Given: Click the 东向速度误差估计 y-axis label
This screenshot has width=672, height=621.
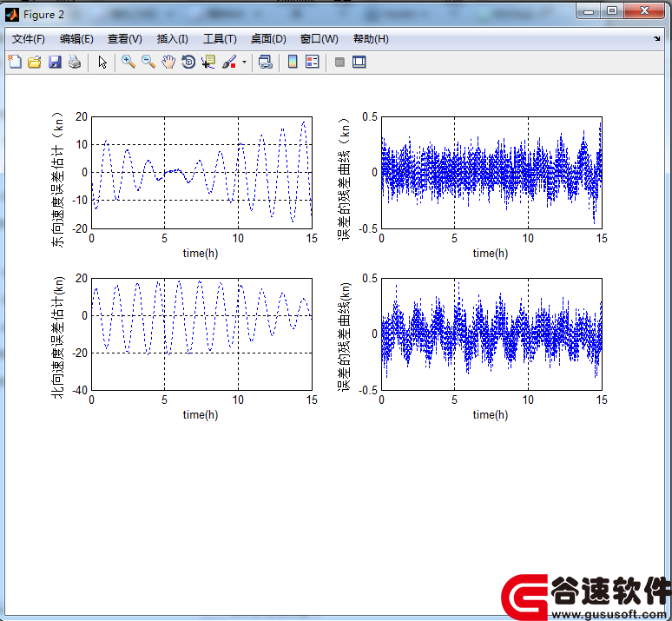Looking at the screenshot, I should tap(58, 180).
